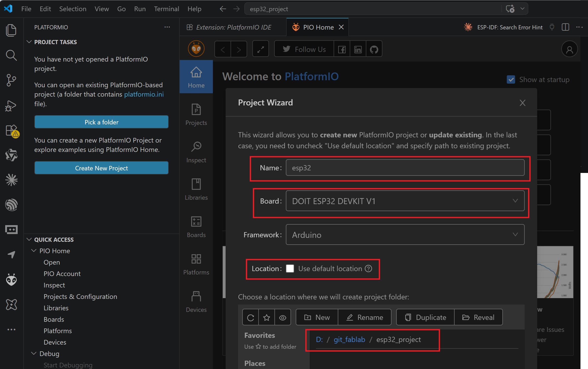
Task: Open the Board dropdown DOIT ESP32 DEVKIT V1
Action: point(405,201)
